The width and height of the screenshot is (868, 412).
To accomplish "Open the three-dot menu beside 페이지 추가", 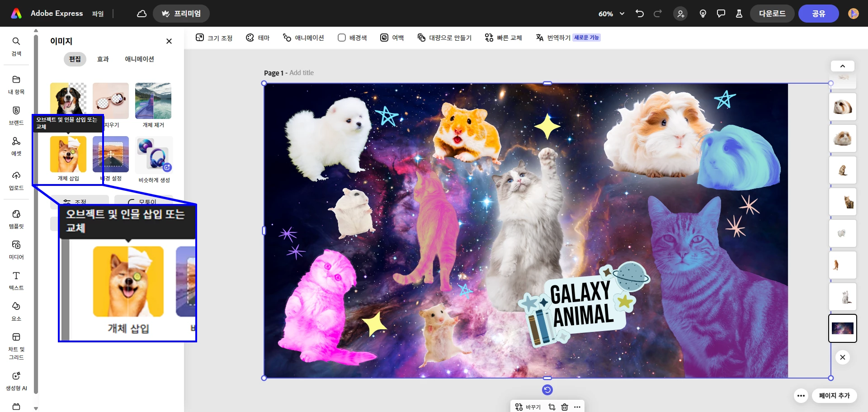I will (x=801, y=396).
